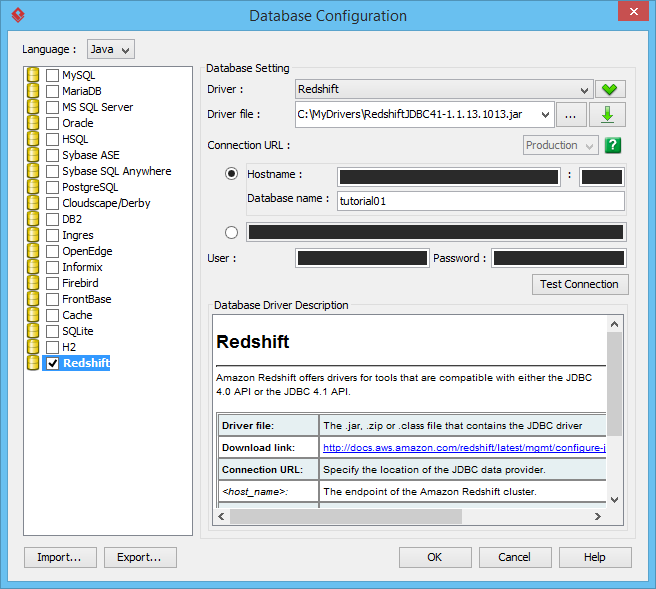Click the green checkmark driver validation icon
656x589 pixels.
pos(610,89)
